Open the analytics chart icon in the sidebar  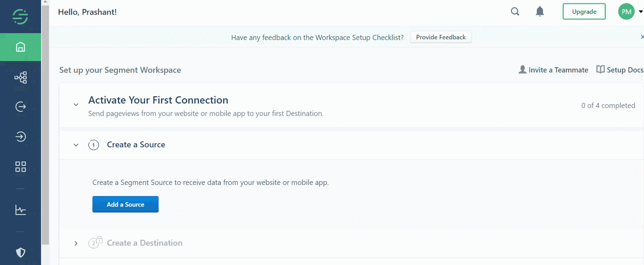click(x=21, y=210)
